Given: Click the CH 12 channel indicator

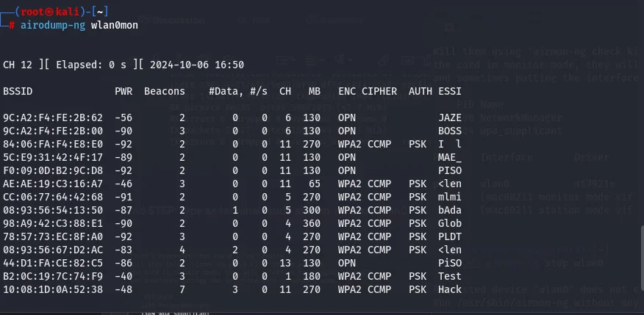Looking at the screenshot, I should pyautogui.click(x=18, y=65).
